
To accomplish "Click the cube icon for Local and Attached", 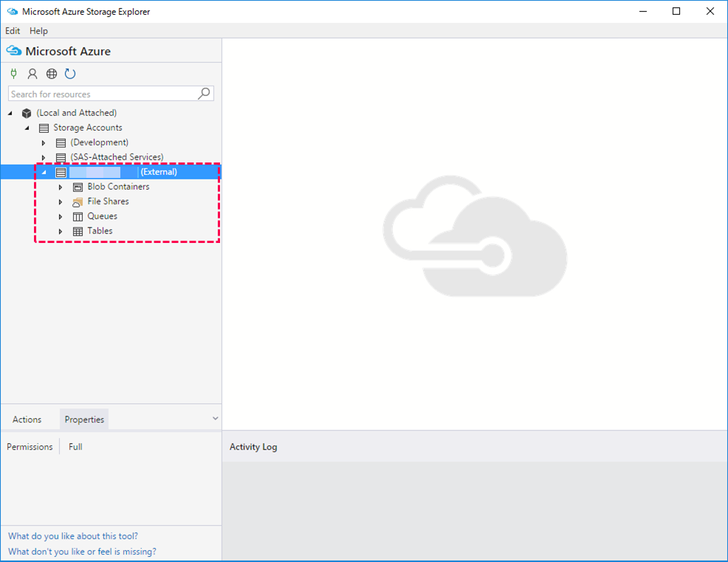I will click(x=27, y=113).
